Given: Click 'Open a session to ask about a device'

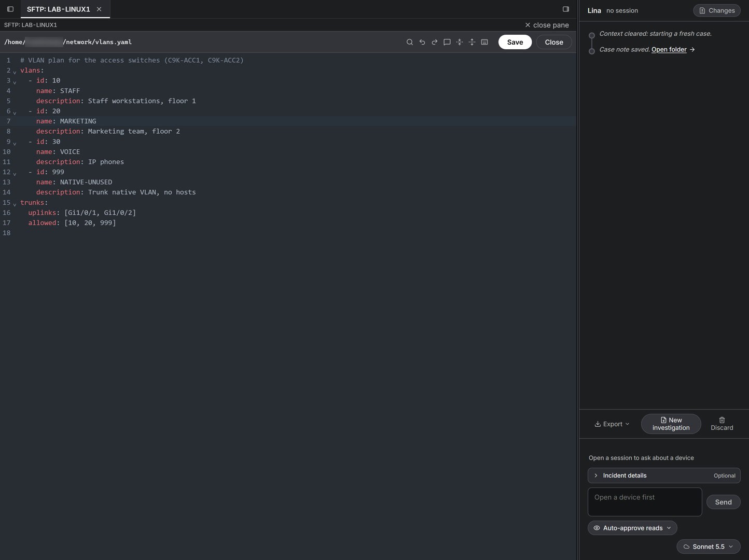Looking at the screenshot, I should 641,458.
